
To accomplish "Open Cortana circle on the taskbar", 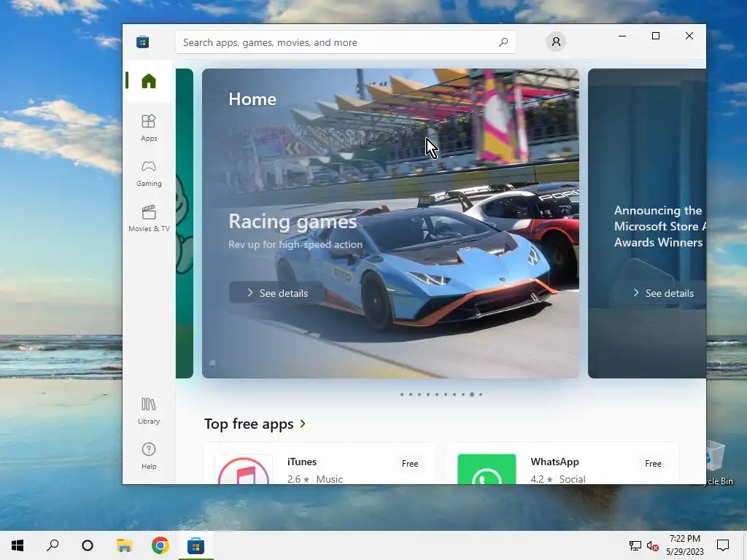I will [x=88, y=545].
